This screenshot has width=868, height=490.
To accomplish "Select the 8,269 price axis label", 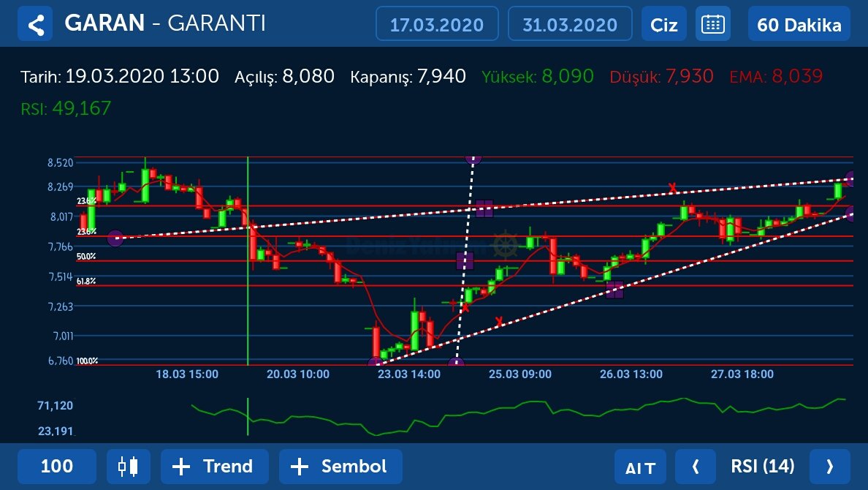I will 61,186.
